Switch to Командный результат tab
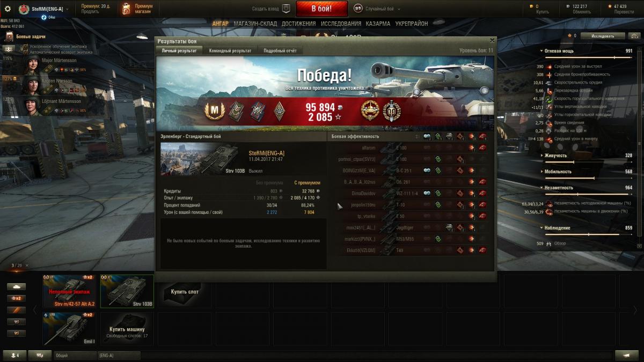644x362 pixels. pos(231,50)
